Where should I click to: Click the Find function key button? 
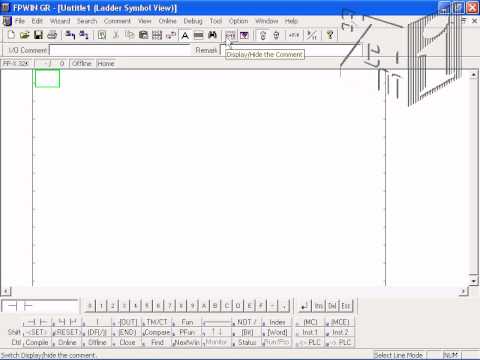(157, 342)
